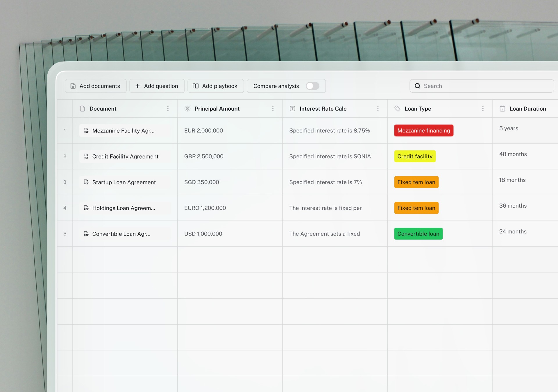Click the magnifying glass in the search bar
This screenshot has height=392, width=558.
pos(418,86)
